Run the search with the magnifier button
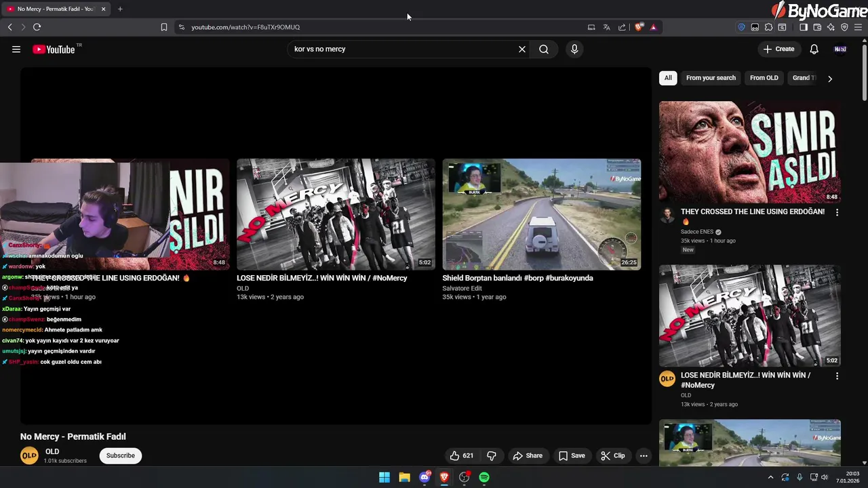The height and width of the screenshot is (488, 868). coord(544,49)
